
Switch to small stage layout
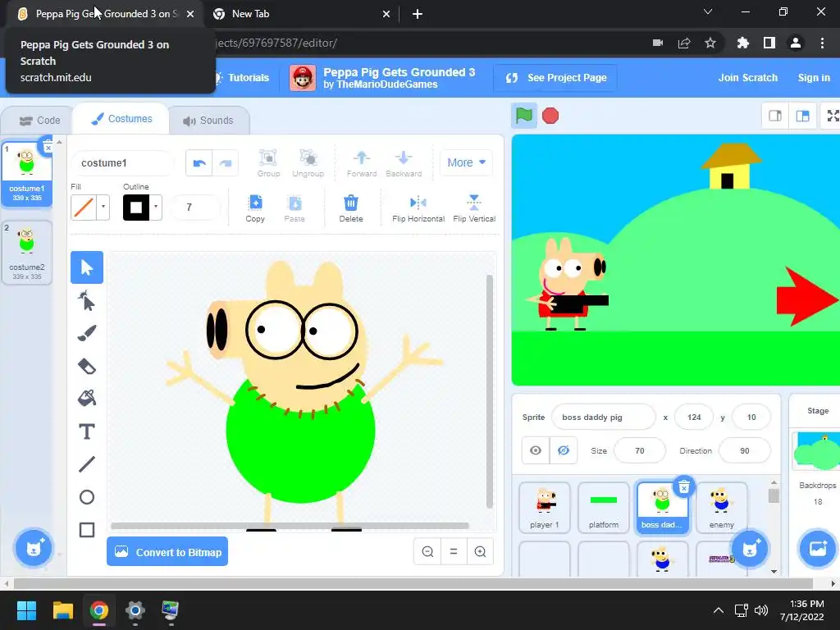tap(775, 116)
